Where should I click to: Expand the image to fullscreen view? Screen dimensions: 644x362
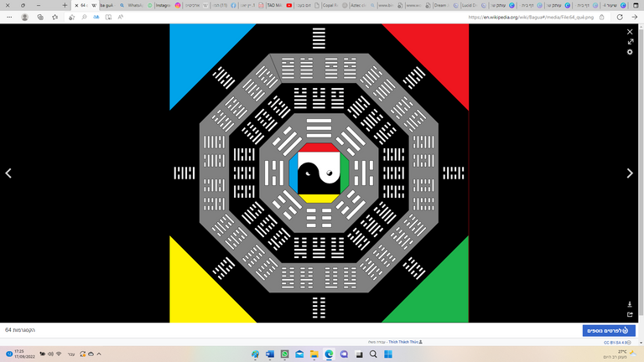(630, 42)
